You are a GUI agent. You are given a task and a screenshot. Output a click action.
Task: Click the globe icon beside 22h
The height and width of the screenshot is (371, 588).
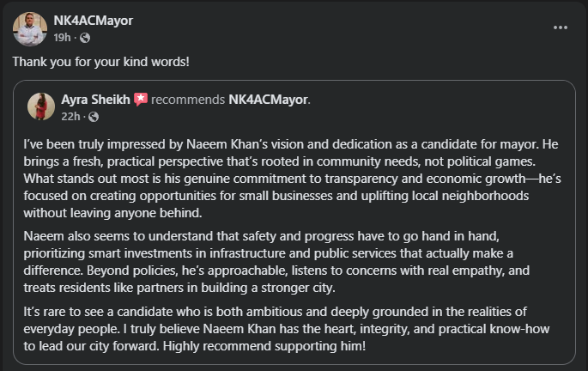[x=93, y=116]
